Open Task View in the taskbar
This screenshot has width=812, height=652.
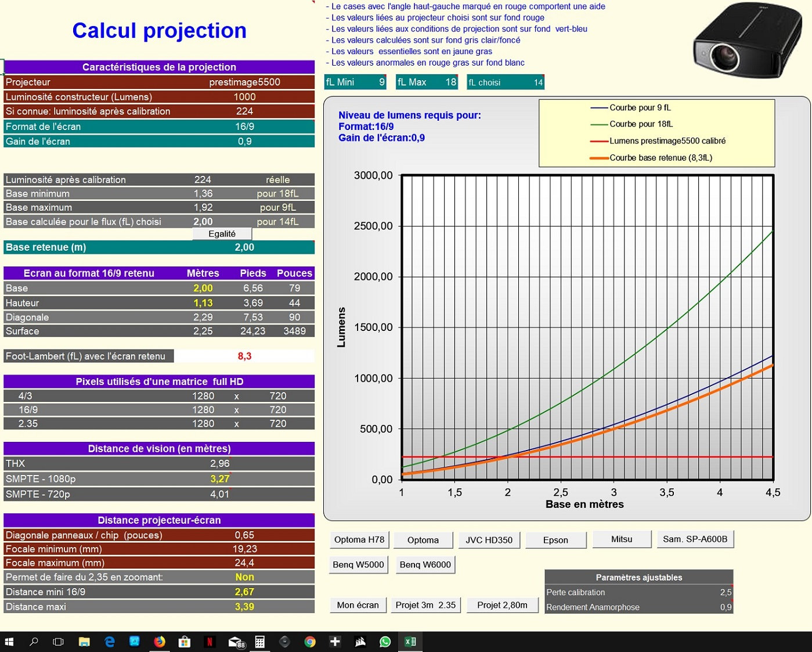click(x=58, y=642)
